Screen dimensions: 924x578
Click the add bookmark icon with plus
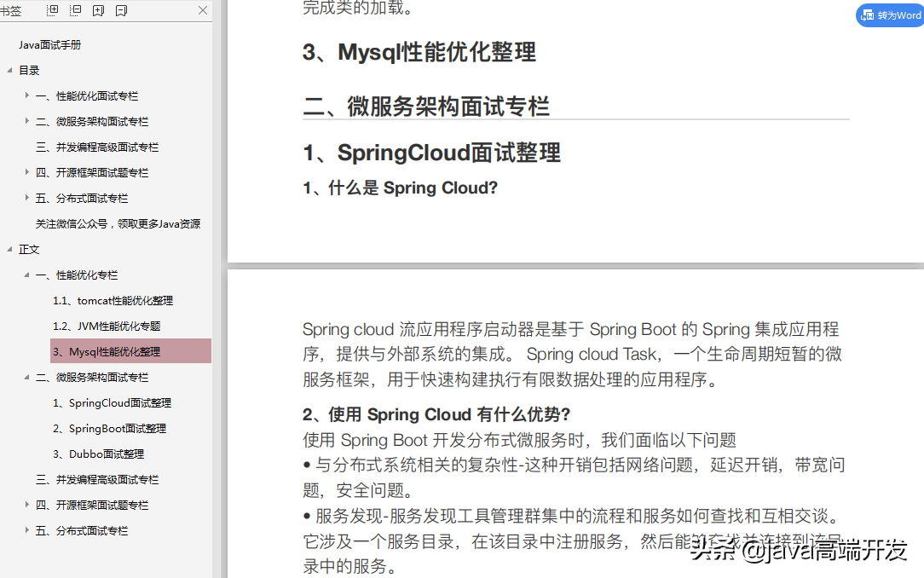[x=98, y=10]
